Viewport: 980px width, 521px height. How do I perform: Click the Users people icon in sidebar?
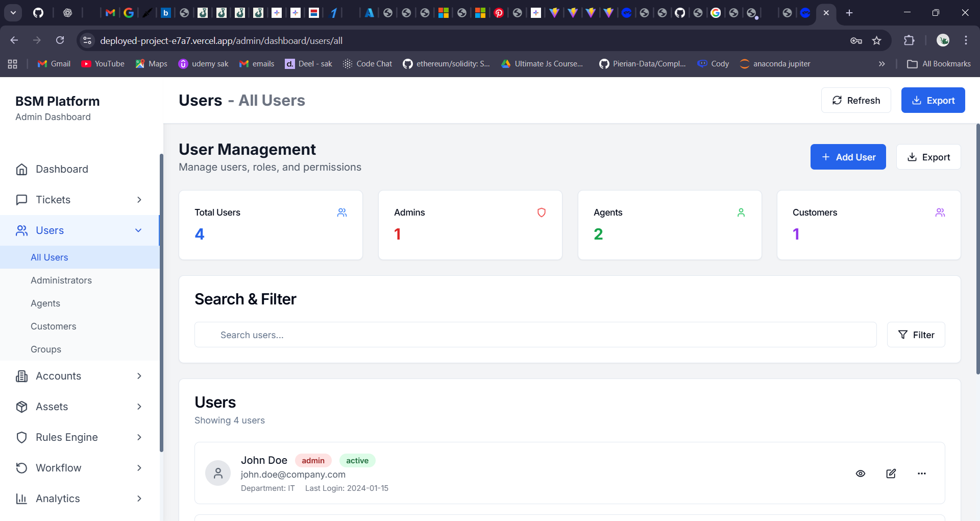[21, 230]
